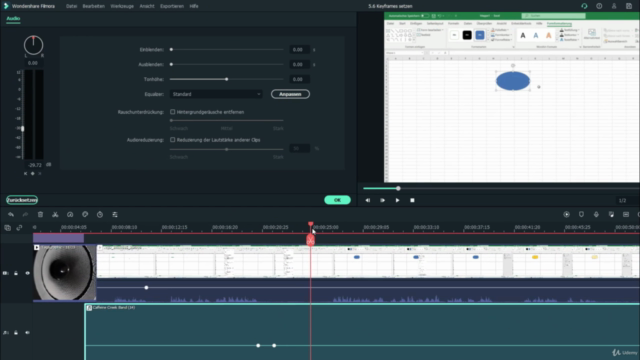Delete selected clip with trash icon

click(x=40, y=214)
